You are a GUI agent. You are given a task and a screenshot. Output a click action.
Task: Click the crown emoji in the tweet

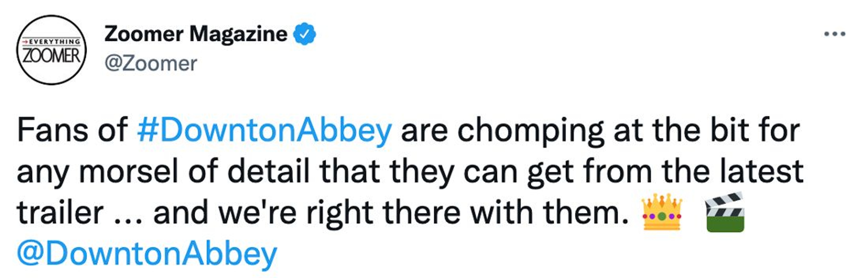coord(662,212)
